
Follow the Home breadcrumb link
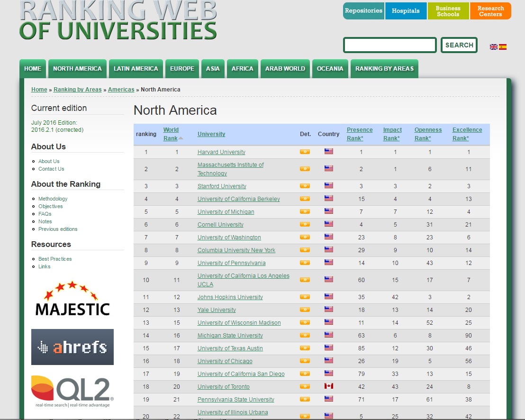pyautogui.click(x=39, y=90)
